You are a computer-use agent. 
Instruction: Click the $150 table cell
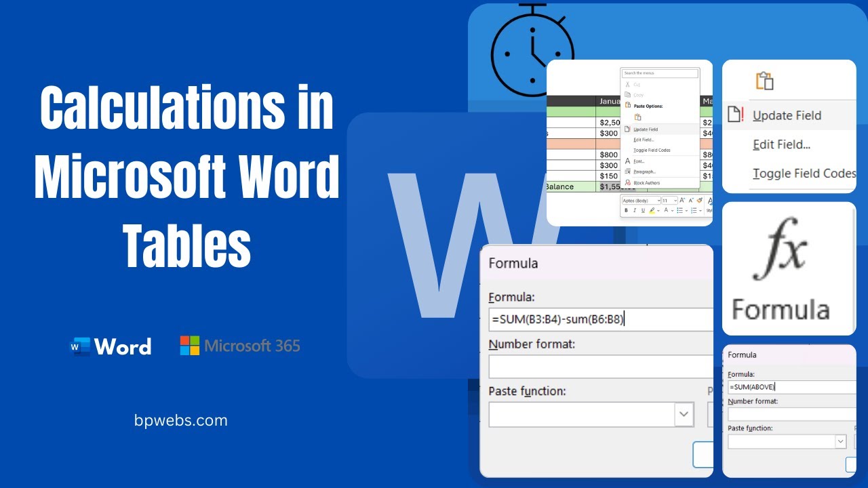pos(608,176)
